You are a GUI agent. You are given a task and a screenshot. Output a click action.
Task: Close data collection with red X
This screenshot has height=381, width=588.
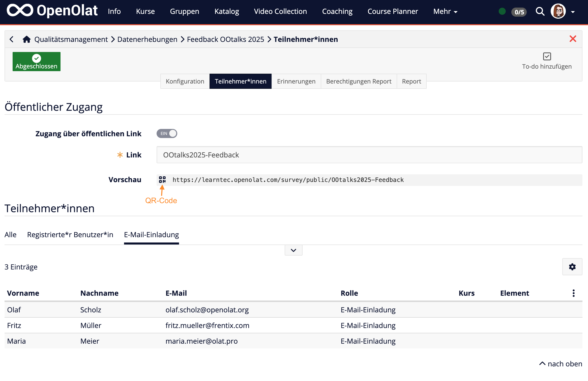point(573,39)
